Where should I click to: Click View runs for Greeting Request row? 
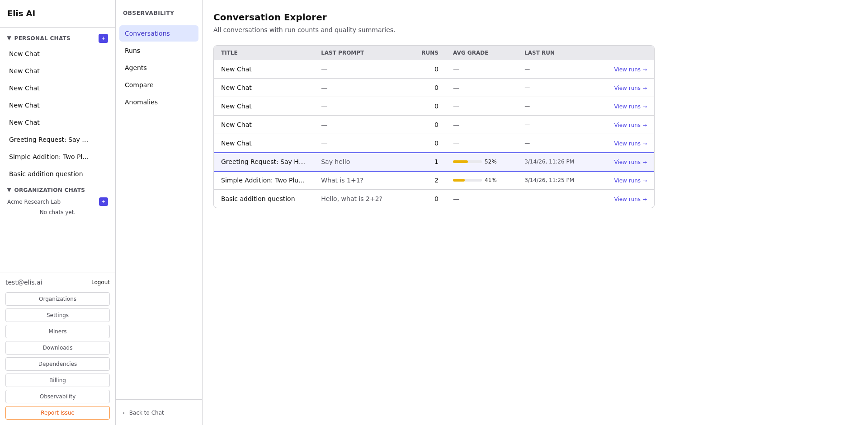pyautogui.click(x=630, y=162)
